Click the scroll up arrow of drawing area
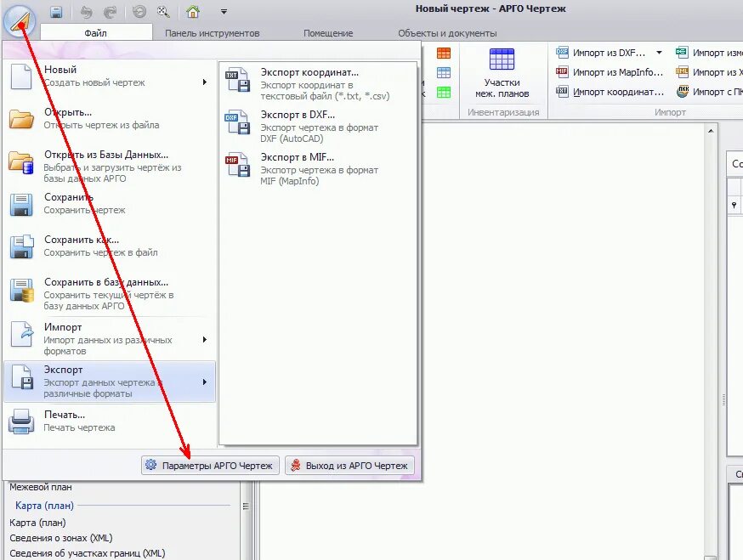 pos(711,130)
